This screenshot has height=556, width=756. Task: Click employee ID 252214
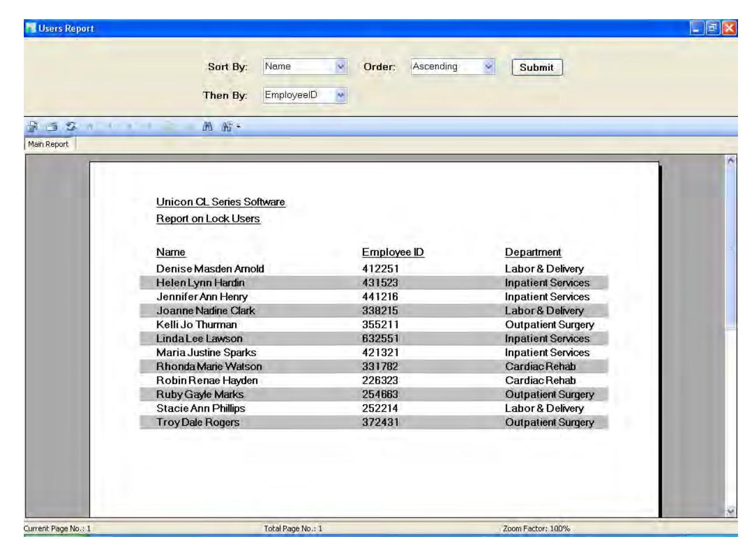(380, 408)
